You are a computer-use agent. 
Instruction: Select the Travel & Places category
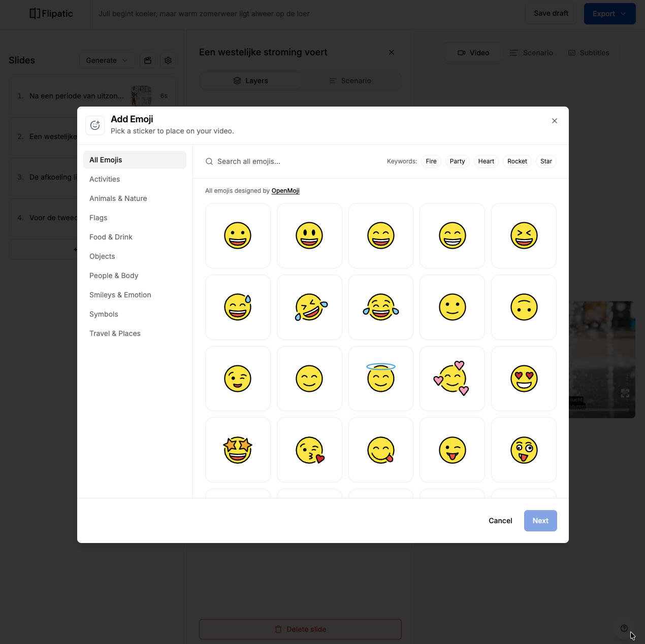[x=135, y=333]
